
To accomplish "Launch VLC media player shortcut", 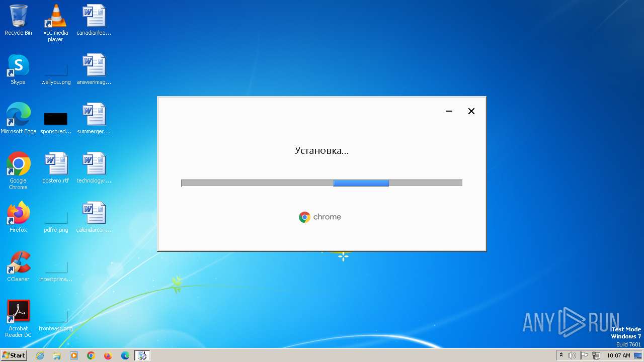I will [55, 23].
